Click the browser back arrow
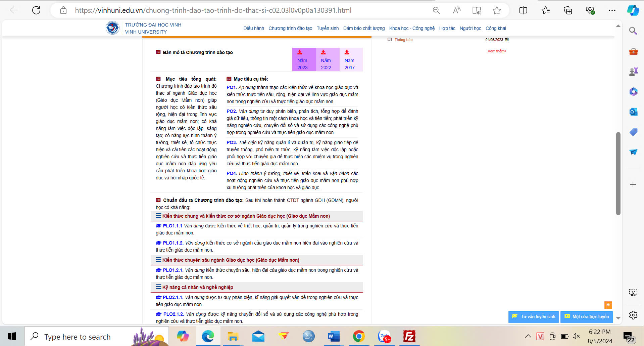The image size is (644, 346). click(x=14, y=10)
